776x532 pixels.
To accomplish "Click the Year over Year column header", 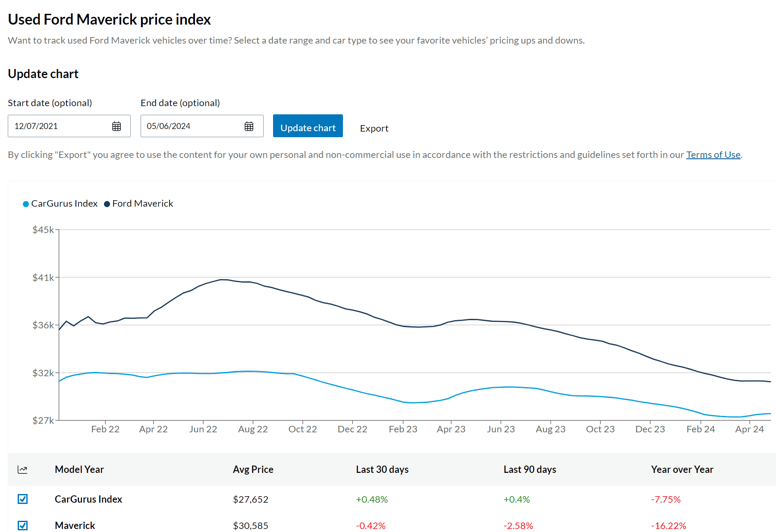I will 682,469.
